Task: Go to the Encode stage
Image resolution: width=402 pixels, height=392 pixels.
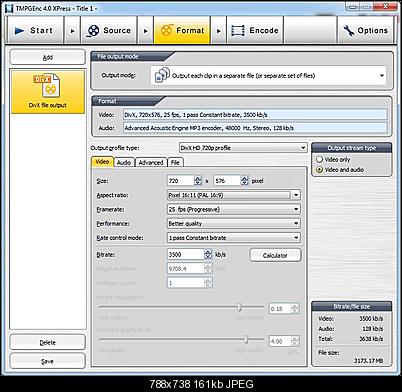Action: click(x=255, y=30)
